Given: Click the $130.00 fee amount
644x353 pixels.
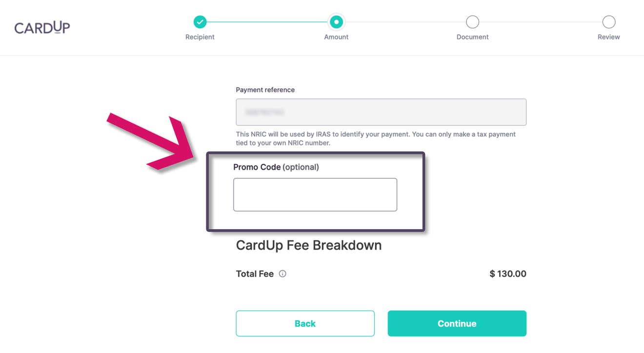Looking at the screenshot, I should point(508,274).
